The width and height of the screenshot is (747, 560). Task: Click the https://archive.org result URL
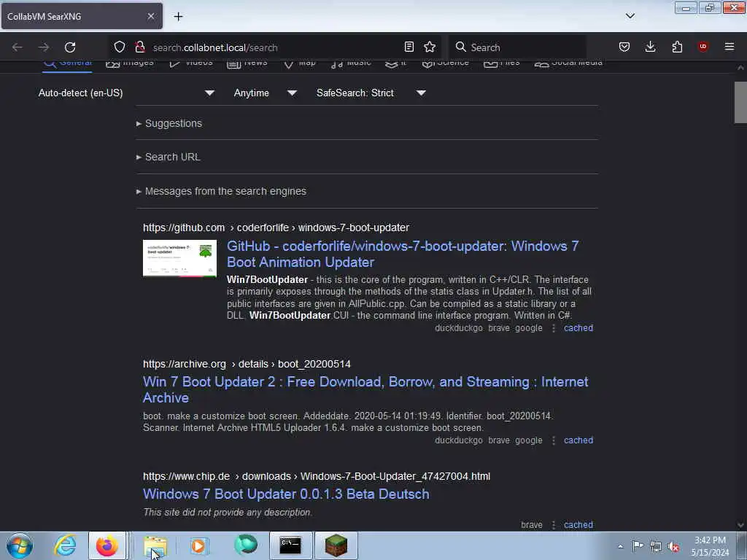(247, 364)
